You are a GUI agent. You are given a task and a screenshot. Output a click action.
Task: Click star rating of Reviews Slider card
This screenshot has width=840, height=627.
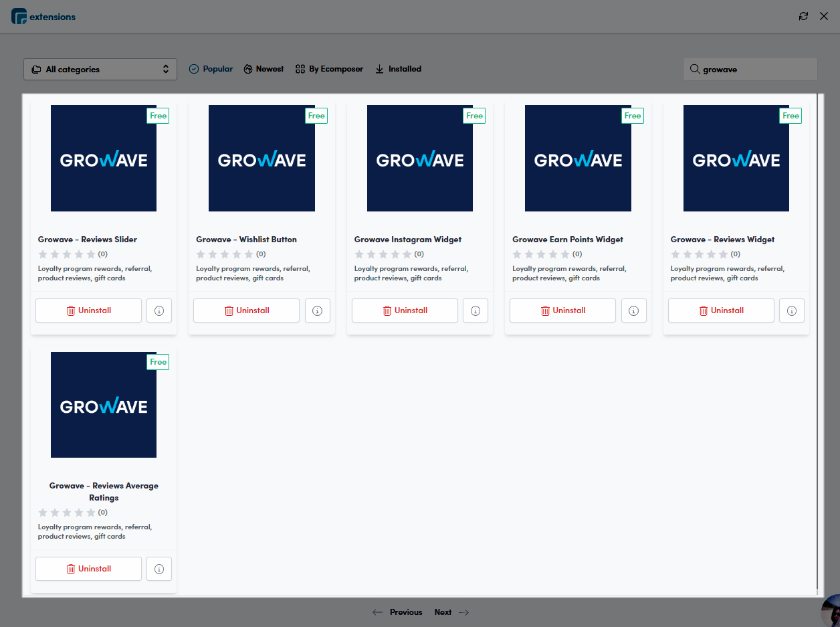pos(67,254)
